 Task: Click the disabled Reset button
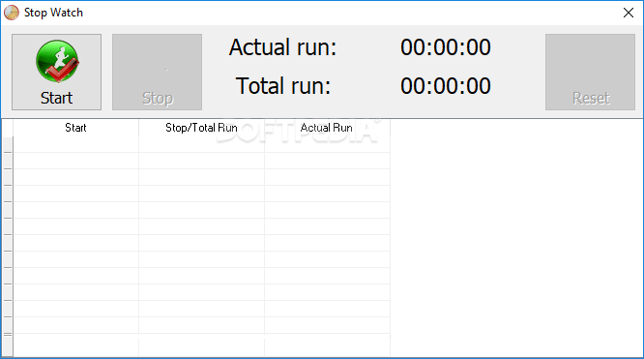[x=590, y=72]
